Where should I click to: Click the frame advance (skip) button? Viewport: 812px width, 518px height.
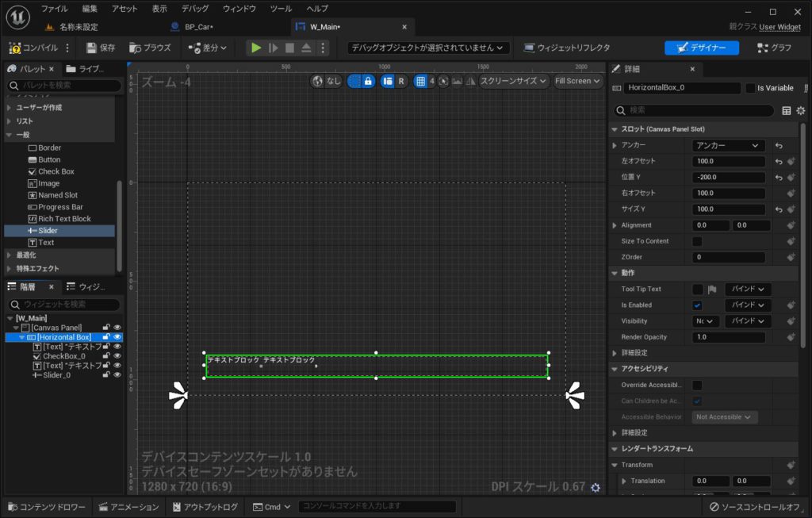(273, 48)
